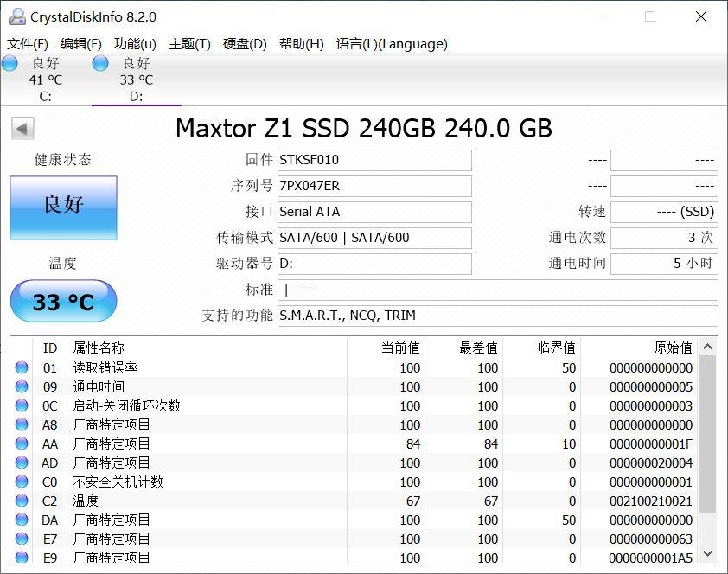728x574 pixels.
Task: Click the C: drive status orb
Action: point(10,63)
